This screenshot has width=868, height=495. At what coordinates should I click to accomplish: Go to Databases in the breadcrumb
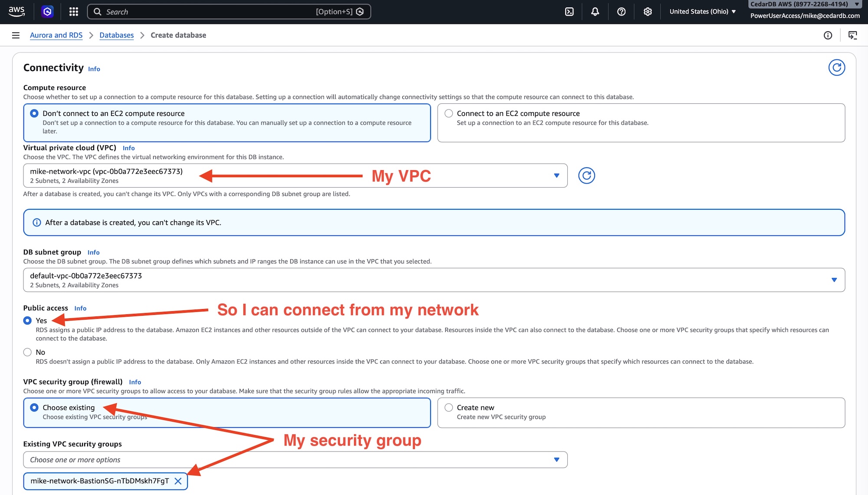[116, 35]
